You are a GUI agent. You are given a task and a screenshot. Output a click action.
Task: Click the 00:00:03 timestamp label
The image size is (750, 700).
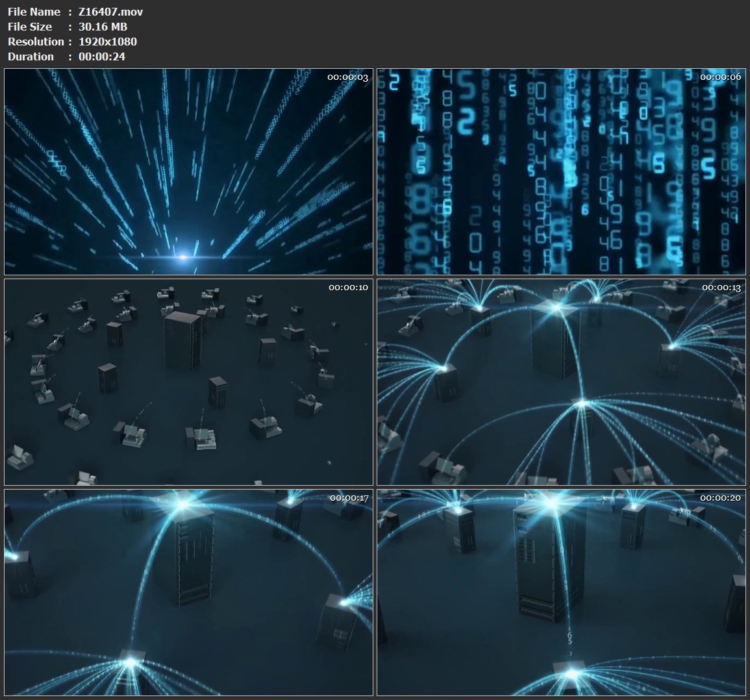coord(348,77)
